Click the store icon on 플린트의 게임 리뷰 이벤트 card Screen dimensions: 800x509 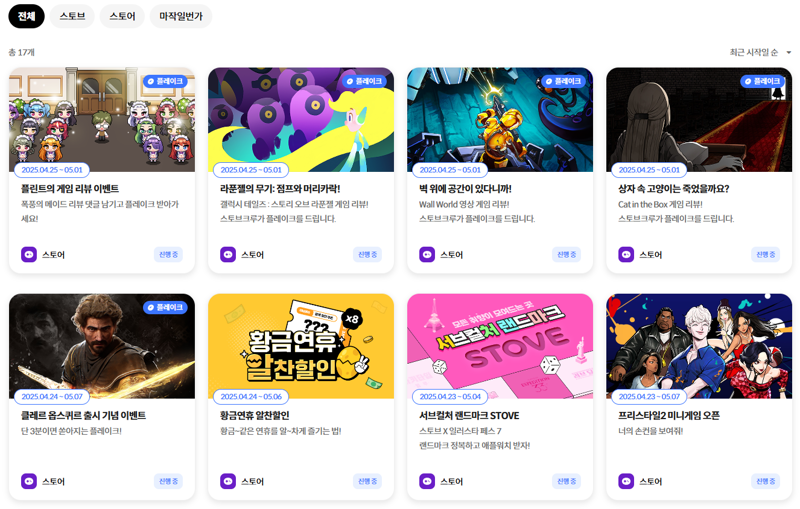tap(29, 254)
